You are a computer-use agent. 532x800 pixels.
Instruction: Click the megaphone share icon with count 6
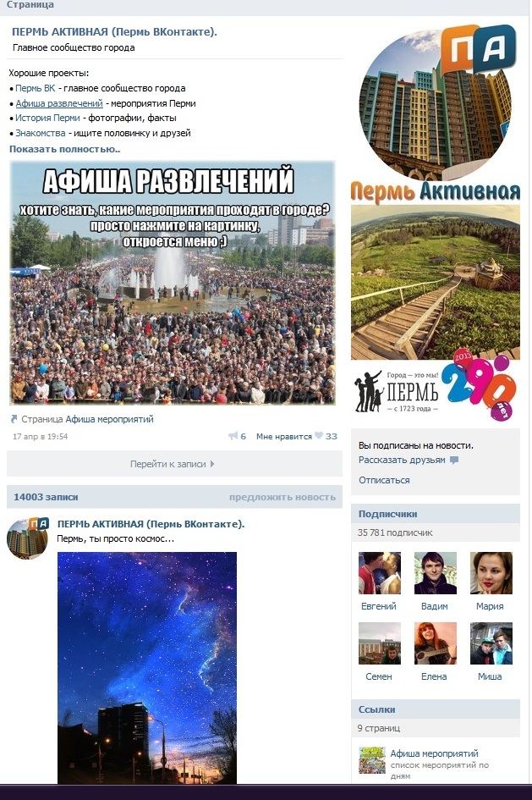(233, 436)
